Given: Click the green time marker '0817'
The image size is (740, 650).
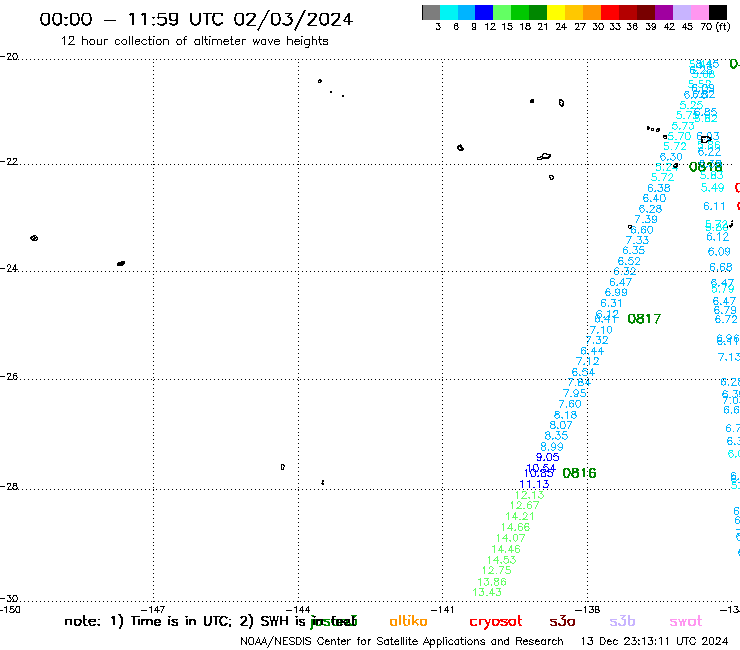Looking at the screenshot, I should (x=644, y=319).
